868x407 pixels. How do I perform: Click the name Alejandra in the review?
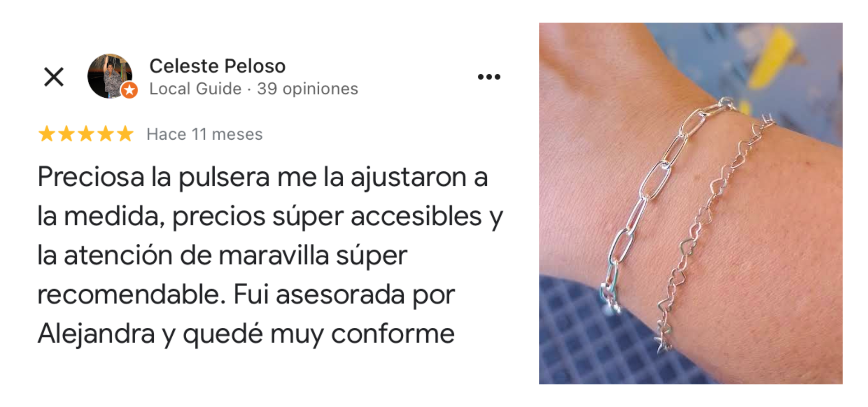96,334
